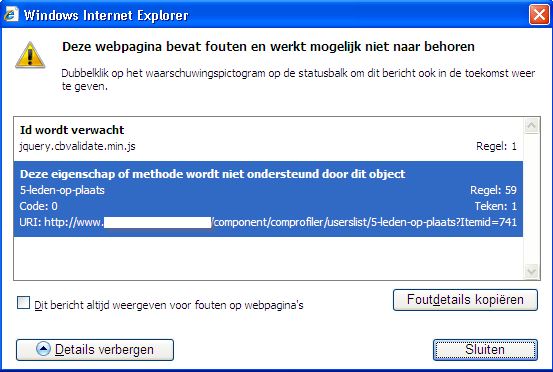Click the Sluiten button
553x372 pixels.
tap(485, 349)
